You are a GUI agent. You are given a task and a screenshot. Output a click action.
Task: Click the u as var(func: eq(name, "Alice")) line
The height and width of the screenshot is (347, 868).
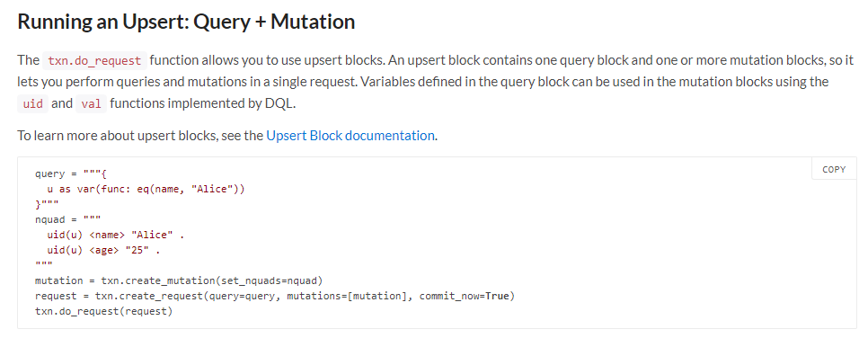pyautogui.click(x=146, y=190)
